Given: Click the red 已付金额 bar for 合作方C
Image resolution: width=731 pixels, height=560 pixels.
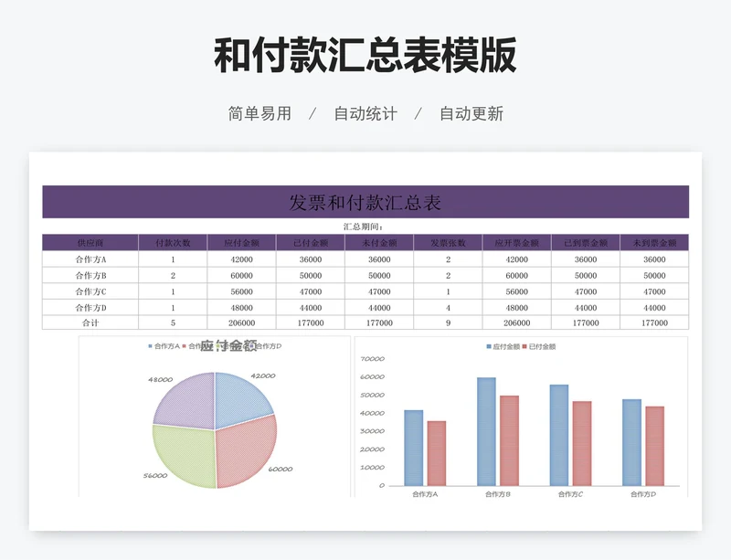Looking at the screenshot, I should tap(582, 443).
